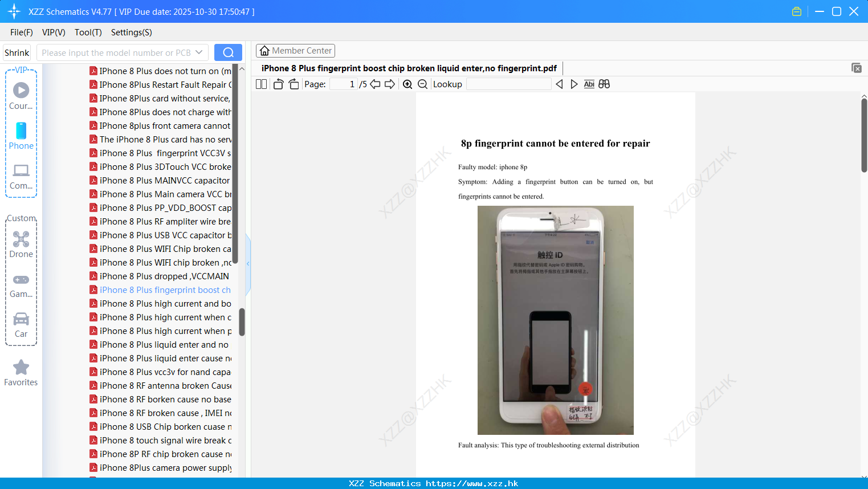Toggle the Abi text selection mode
The image size is (868, 489).
(x=589, y=84)
